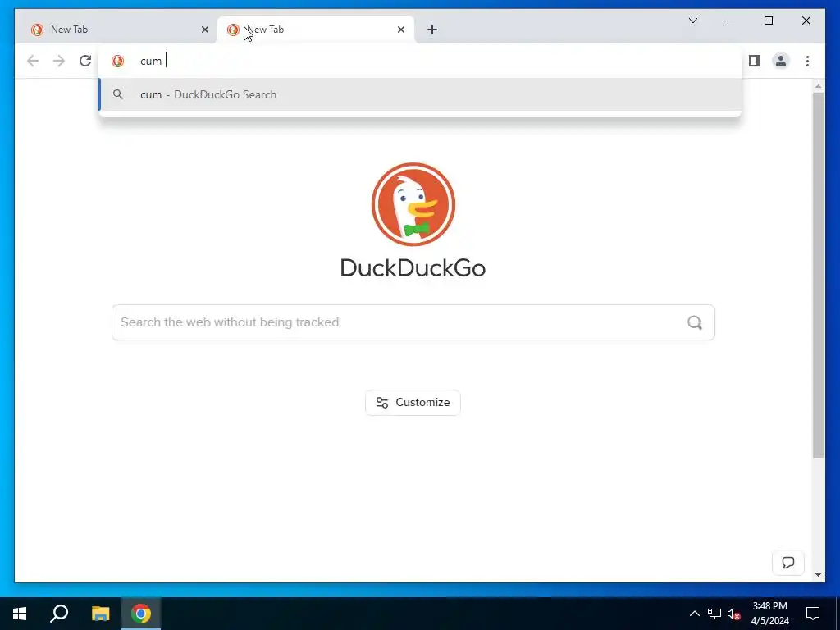840x630 pixels.
Task: Open a new tab with plus button
Action: 432,30
